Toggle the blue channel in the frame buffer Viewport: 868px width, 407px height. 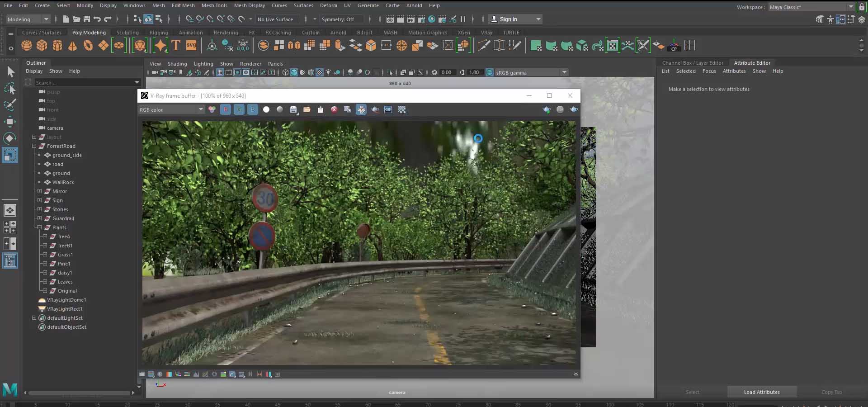(x=253, y=109)
